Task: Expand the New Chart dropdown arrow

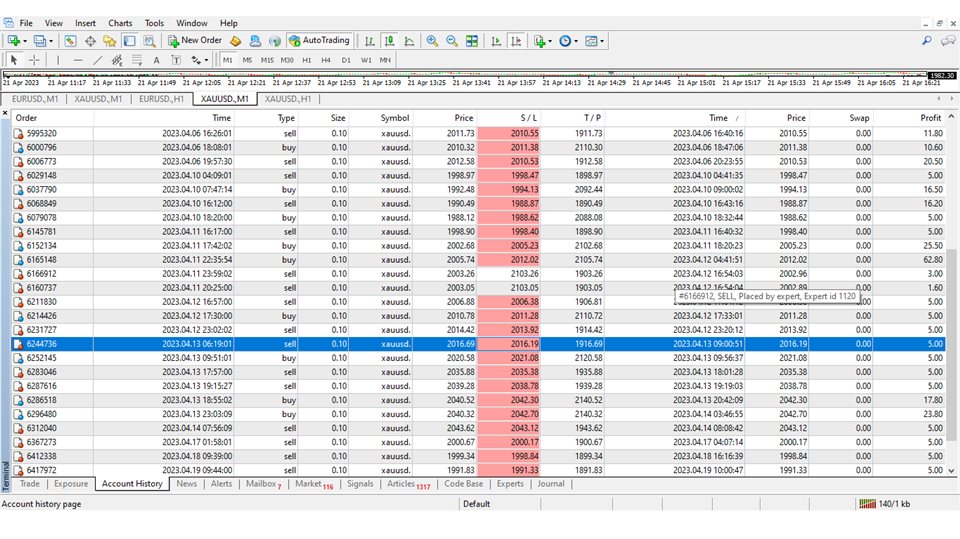Action: (x=24, y=41)
